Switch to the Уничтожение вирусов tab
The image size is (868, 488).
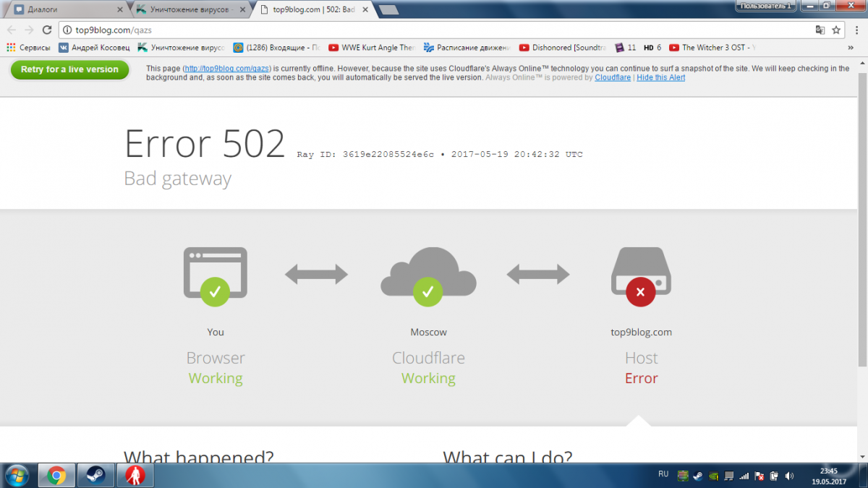tap(190, 9)
